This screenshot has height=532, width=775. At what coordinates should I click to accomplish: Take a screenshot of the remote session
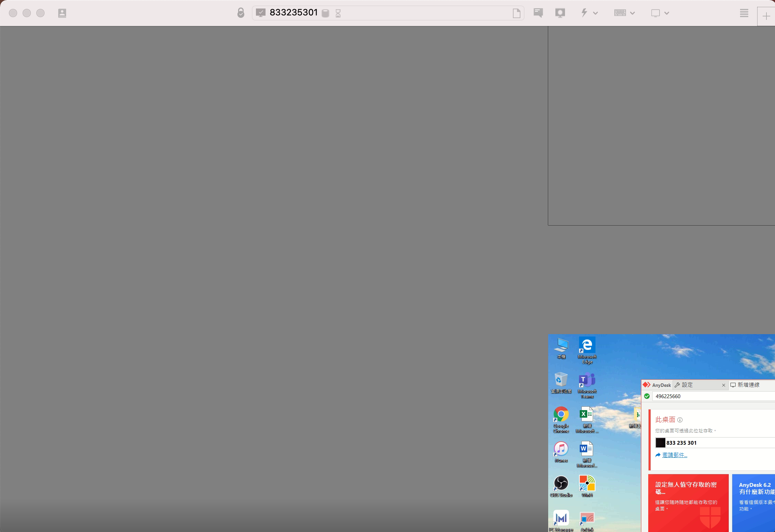(x=561, y=13)
